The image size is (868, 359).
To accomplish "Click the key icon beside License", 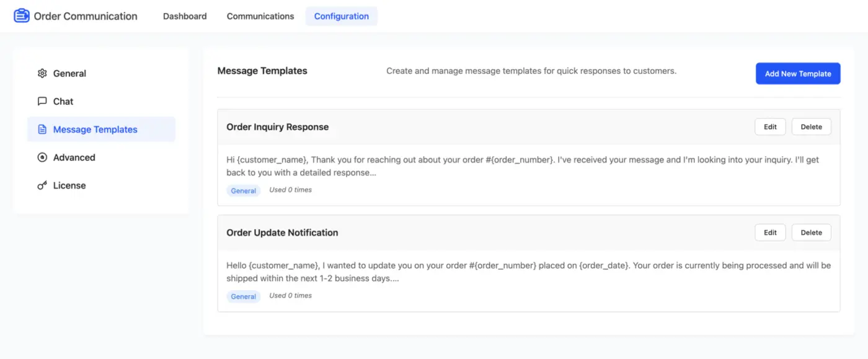I will pos(42,185).
